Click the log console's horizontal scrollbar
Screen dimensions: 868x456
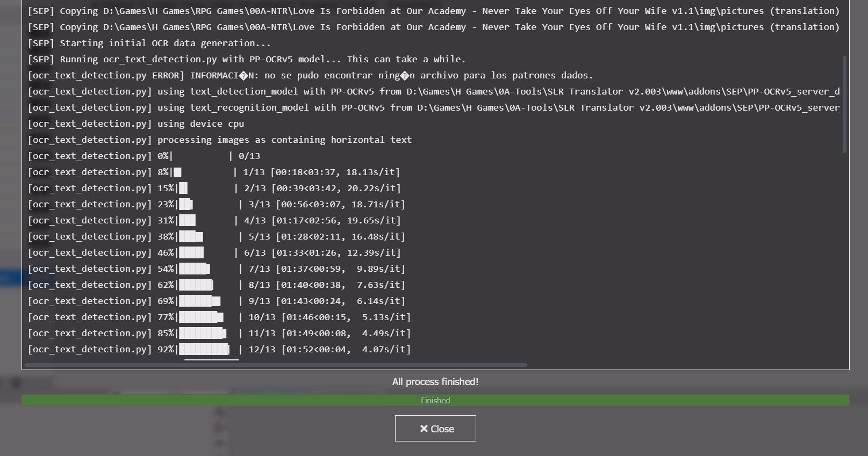[276, 365]
